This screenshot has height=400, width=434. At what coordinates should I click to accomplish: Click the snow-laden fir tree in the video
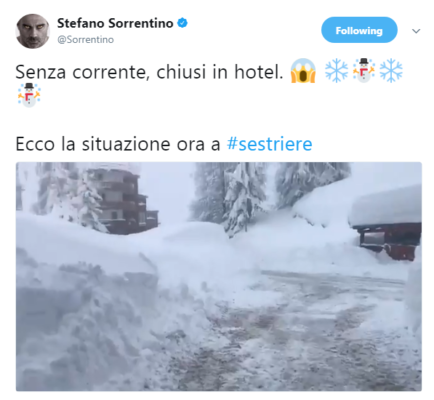pyautogui.click(x=241, y=198)
